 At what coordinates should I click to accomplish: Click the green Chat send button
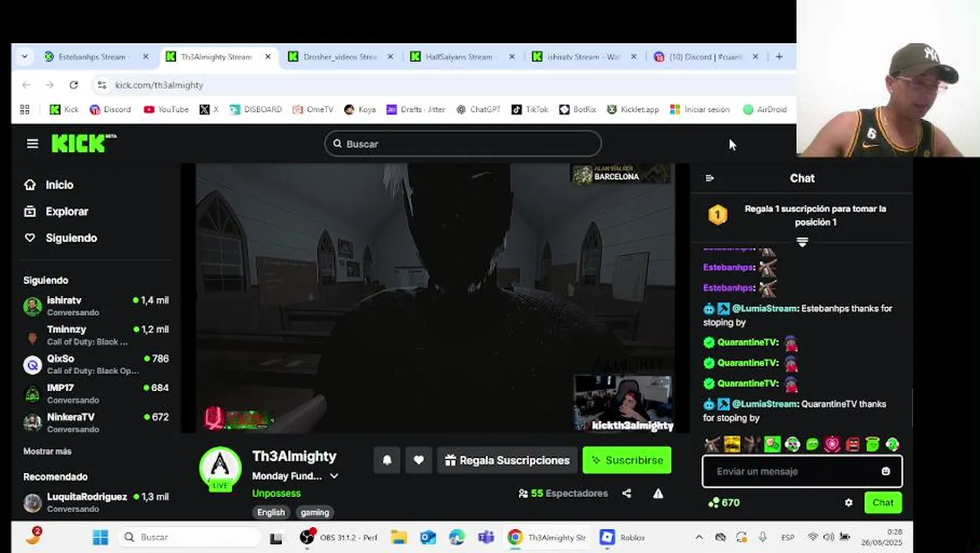pos(882,502)
